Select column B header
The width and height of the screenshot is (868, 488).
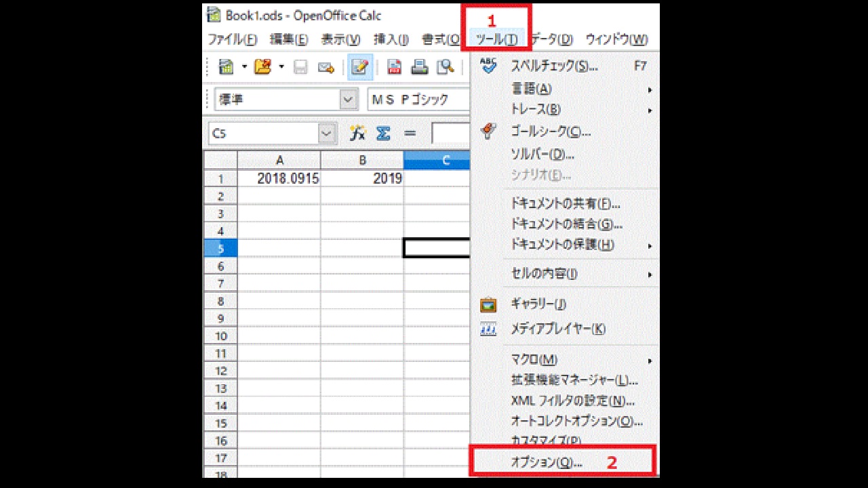point(362,160)
